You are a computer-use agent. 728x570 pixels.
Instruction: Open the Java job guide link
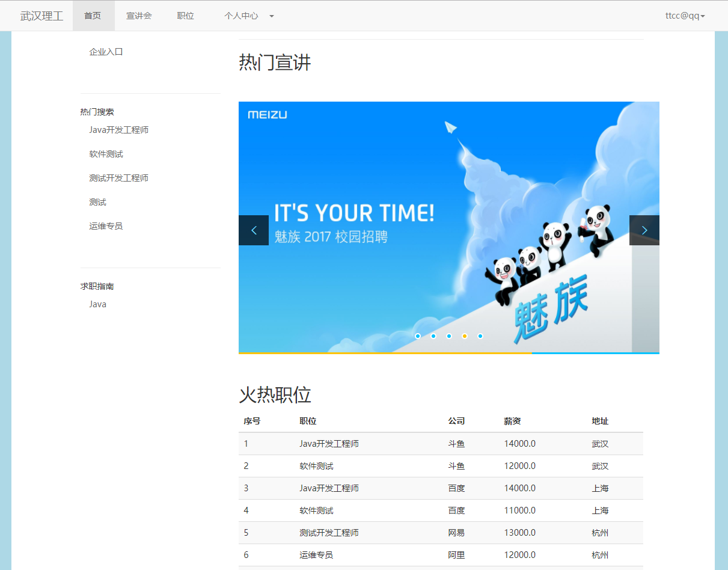point(98,304)
